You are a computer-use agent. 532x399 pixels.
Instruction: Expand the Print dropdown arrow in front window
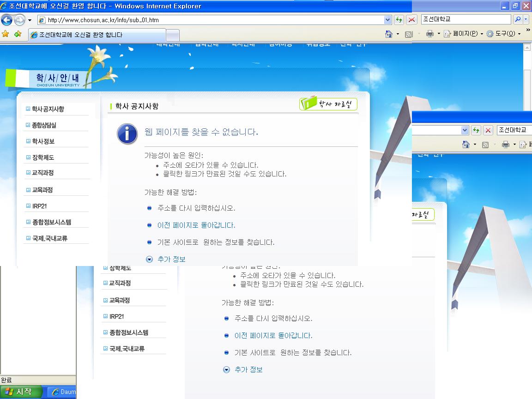[x=439, y=34]
